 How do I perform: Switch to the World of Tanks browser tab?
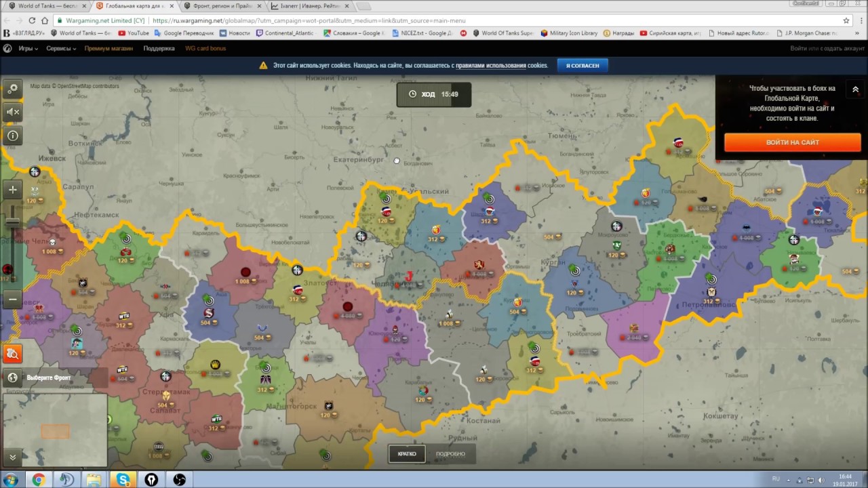point(46,6)
